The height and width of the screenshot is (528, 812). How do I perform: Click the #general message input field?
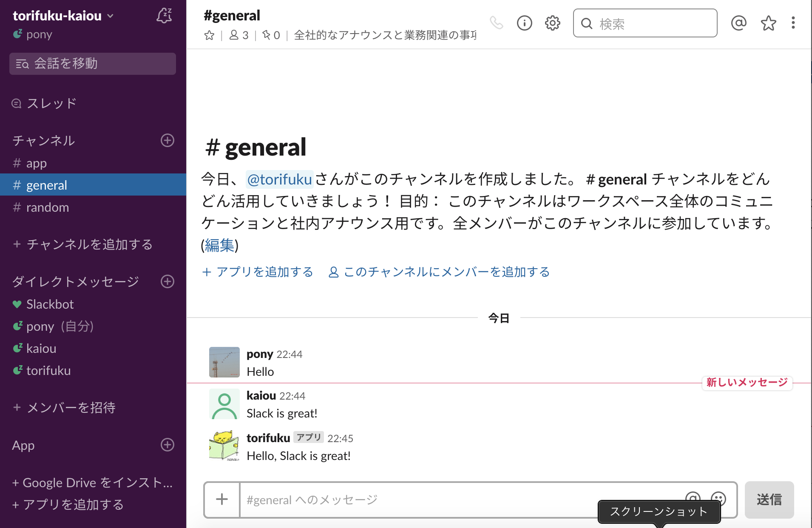tap(463, 500)
